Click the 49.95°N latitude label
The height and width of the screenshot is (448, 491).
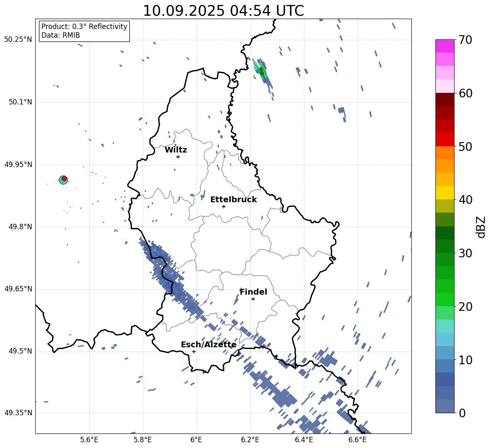pos(18,164)
